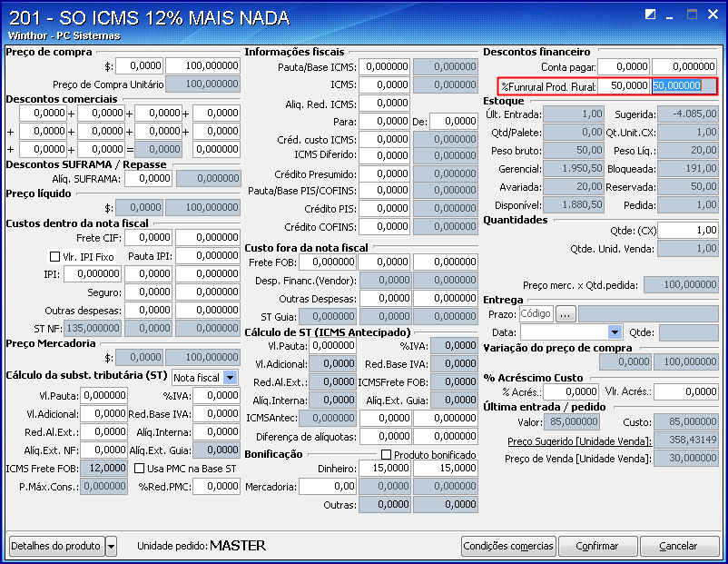The width and height of the screenshot is (728, 564).
Task: Click the Aliq. Red. ICMS field
Action: (x=385, y=104)
